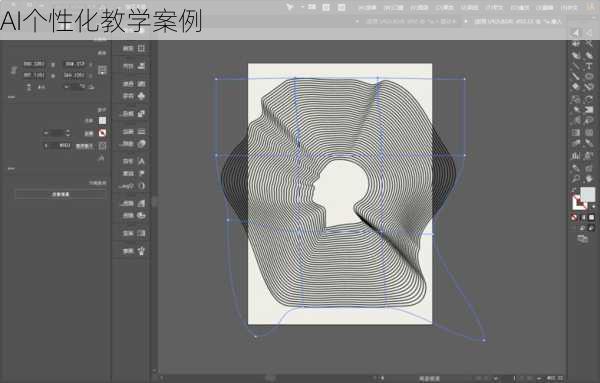600x383 pixels.
Task: Click the opacity value field in Appearance
Action: (57, 146)
